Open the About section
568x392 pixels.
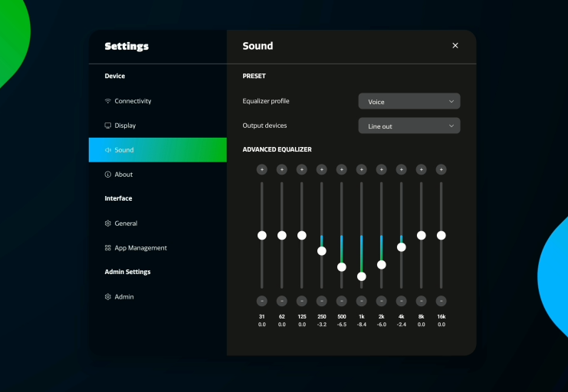pyautogui.click(x=158, y=175)
